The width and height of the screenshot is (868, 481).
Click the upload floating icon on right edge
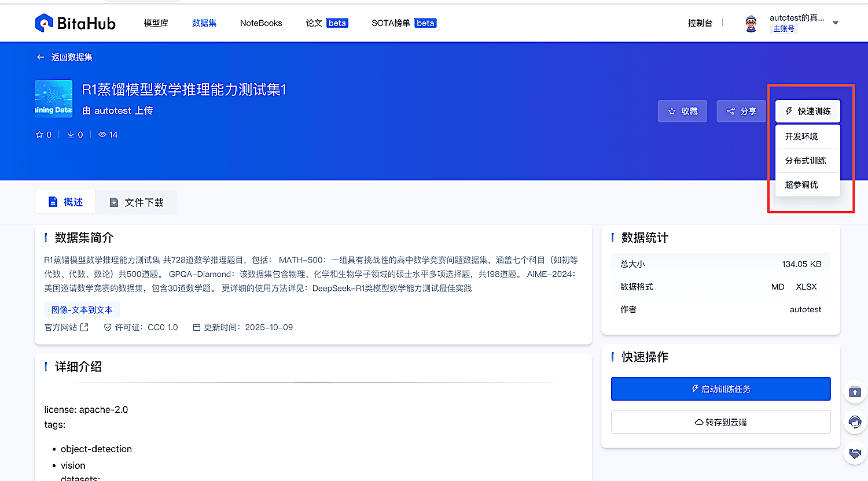(855, 392)
